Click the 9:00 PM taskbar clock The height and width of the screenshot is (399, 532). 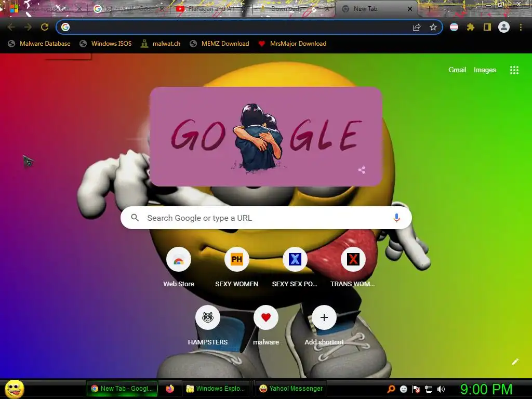click(486, 389)
